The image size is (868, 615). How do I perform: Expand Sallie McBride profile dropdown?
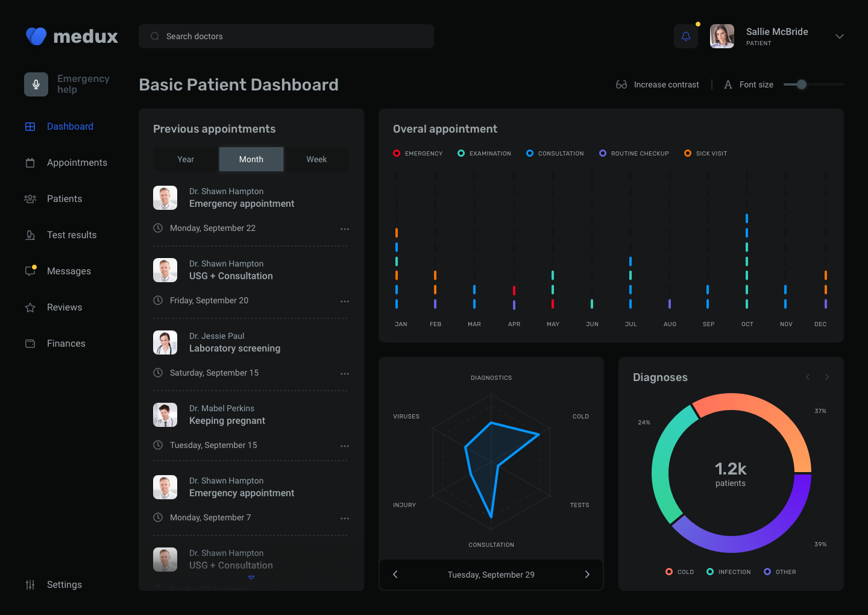[x=839, y=36]
